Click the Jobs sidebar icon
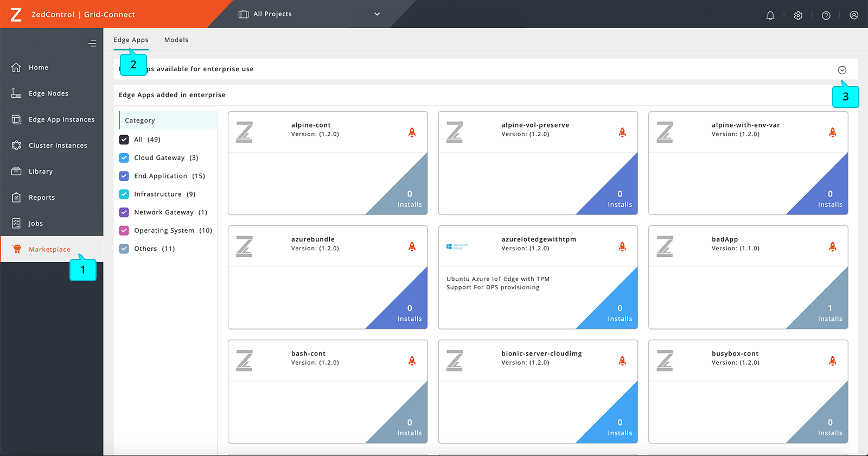 16,223
